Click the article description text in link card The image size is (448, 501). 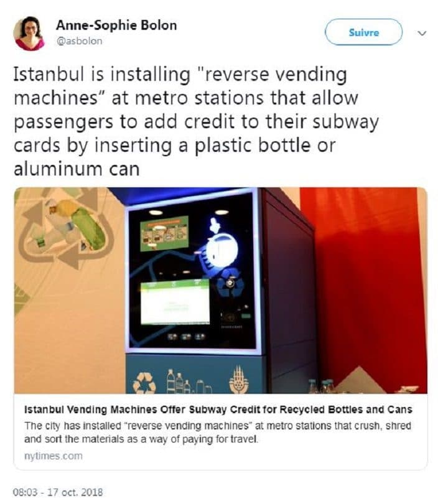(x=218, y=433)
